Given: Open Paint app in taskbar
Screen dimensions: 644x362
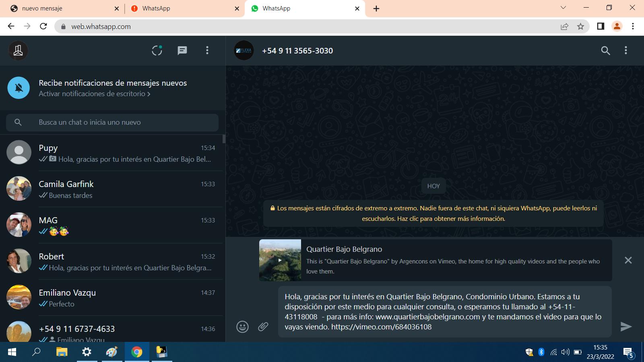Looking at the screenshot, I should pos(111,352).
